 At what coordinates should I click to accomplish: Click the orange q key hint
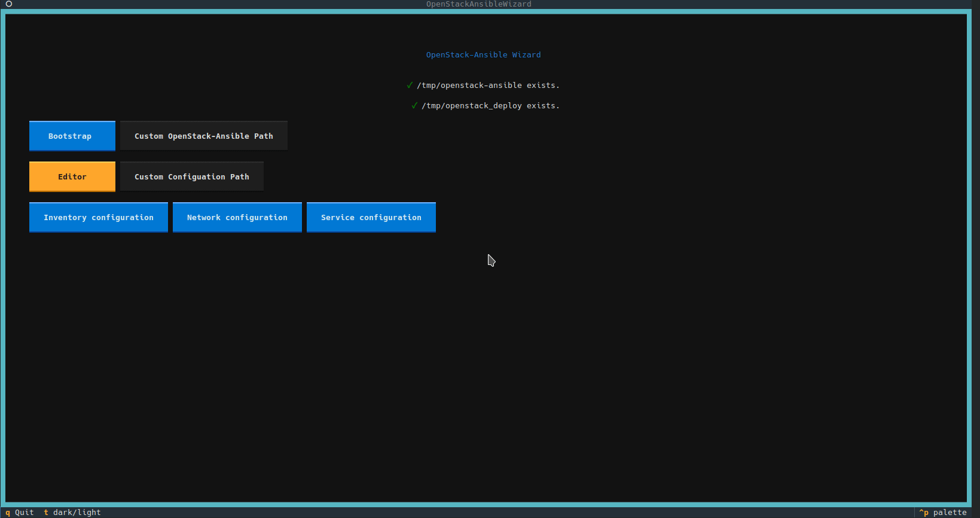pos(8,513)
